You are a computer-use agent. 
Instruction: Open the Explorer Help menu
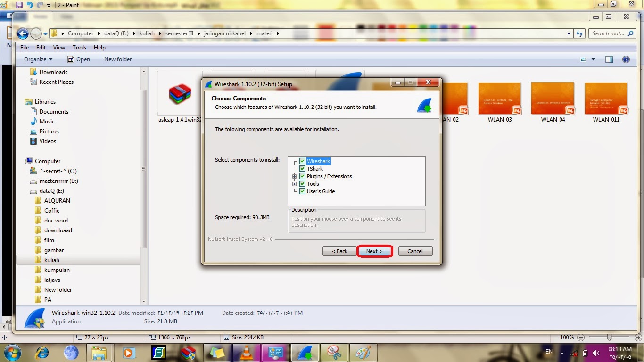point(99,48)
